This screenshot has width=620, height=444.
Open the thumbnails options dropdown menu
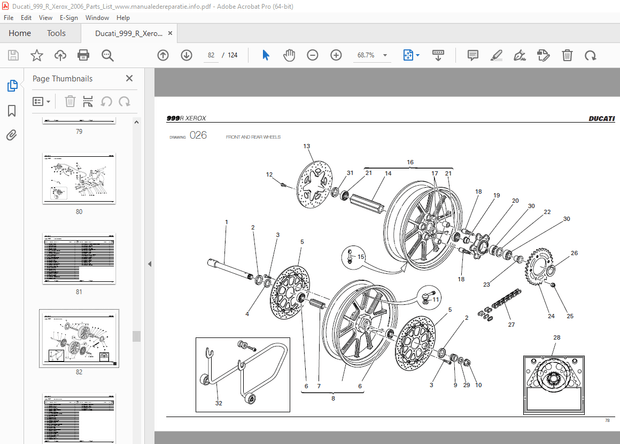click(x=41, y=102)
